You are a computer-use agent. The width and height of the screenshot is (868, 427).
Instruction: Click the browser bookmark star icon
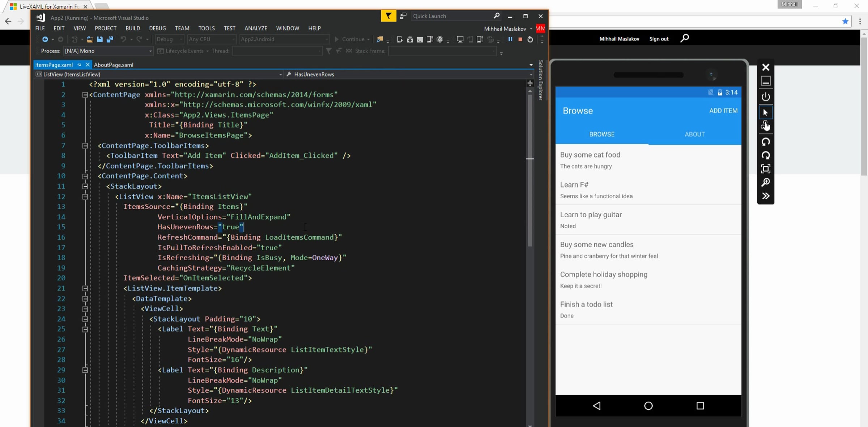(845, 21)
